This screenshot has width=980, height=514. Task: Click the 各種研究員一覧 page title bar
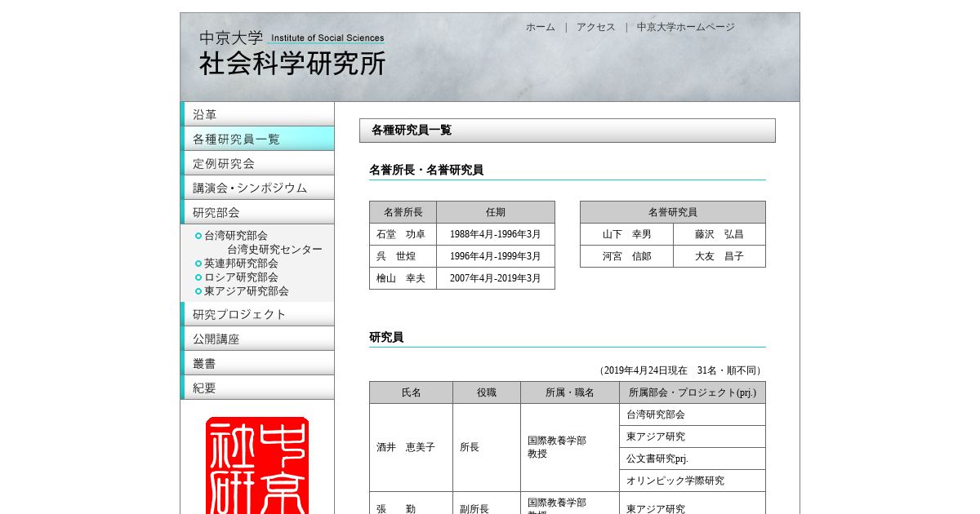coord(568,131)
